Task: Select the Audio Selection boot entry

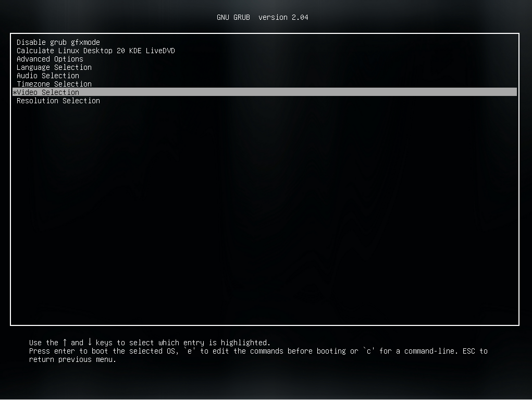Action: point(47,76)
